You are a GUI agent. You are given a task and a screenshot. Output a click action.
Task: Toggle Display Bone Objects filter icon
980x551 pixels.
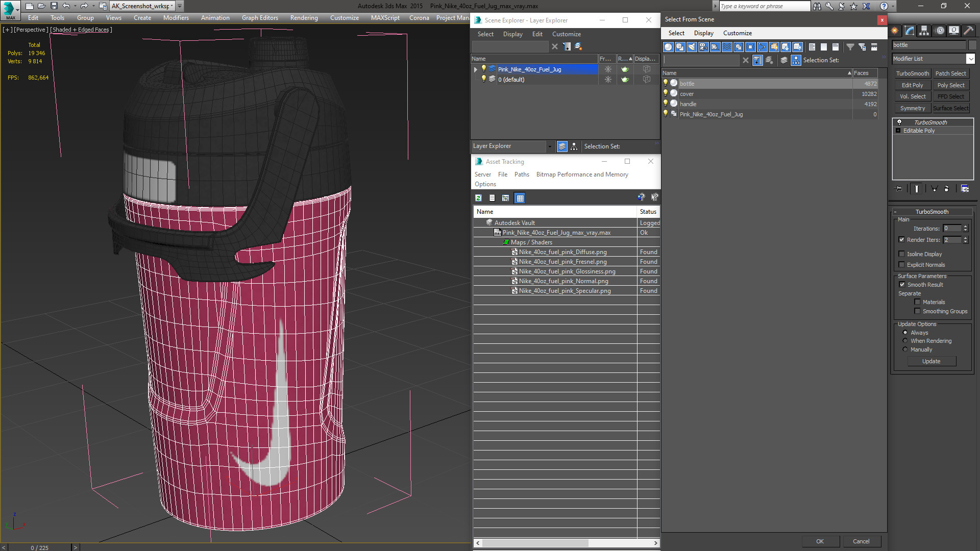coord(762,47)
